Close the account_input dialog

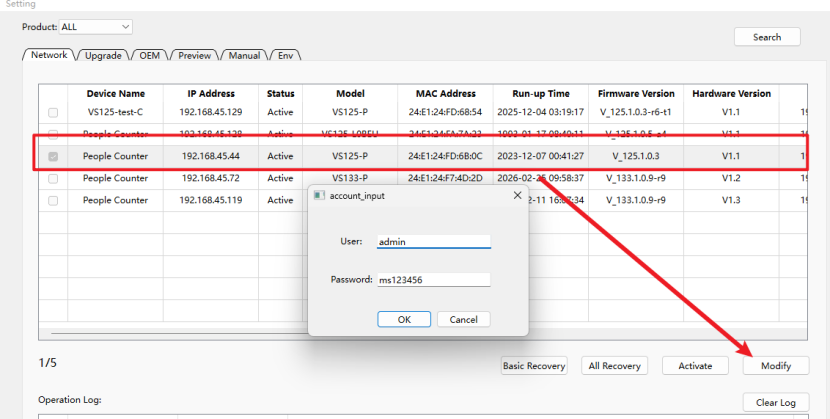pyautogui.click(x=517, y=195)
